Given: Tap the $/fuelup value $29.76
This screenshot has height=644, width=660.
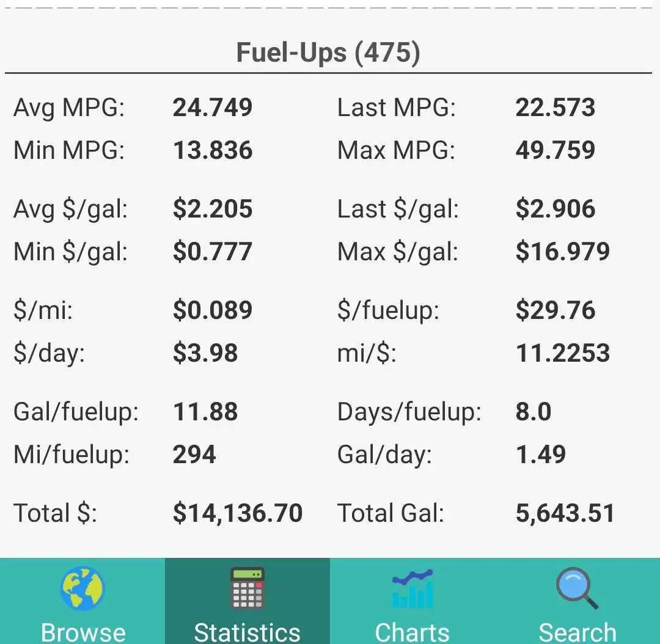Looking at the screenshot, I should 555,310.
